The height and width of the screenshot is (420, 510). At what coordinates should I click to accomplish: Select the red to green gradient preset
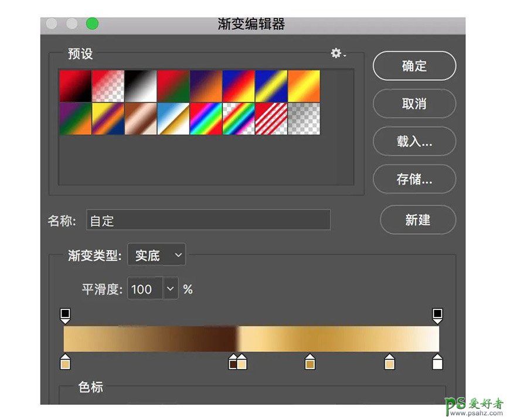pyautogui.click(x=174, y=86)
